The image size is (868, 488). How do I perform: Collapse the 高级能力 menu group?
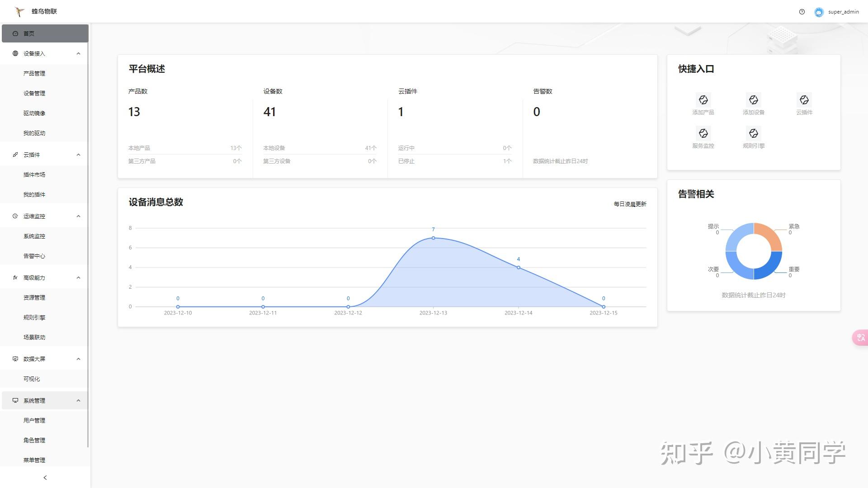coord(78,277)
